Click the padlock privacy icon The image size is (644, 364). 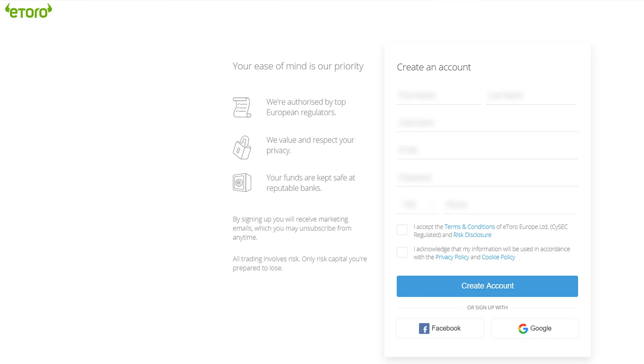click(242, 147)
